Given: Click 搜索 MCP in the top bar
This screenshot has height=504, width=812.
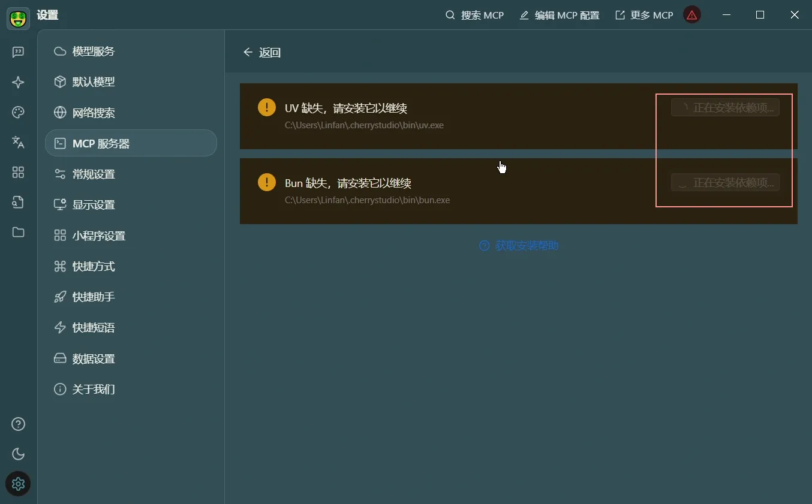Looking at the screenshot, I should (475, 15).
